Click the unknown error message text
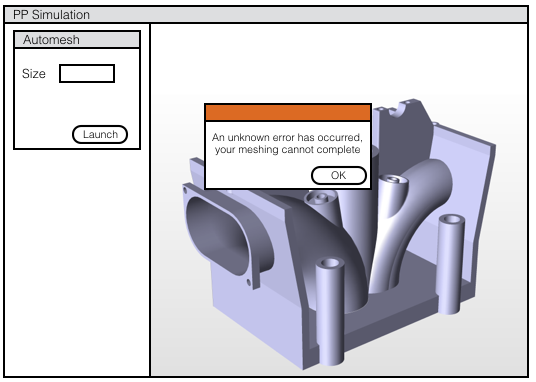The height and width of the screenshot is (382, 536). 287,143
